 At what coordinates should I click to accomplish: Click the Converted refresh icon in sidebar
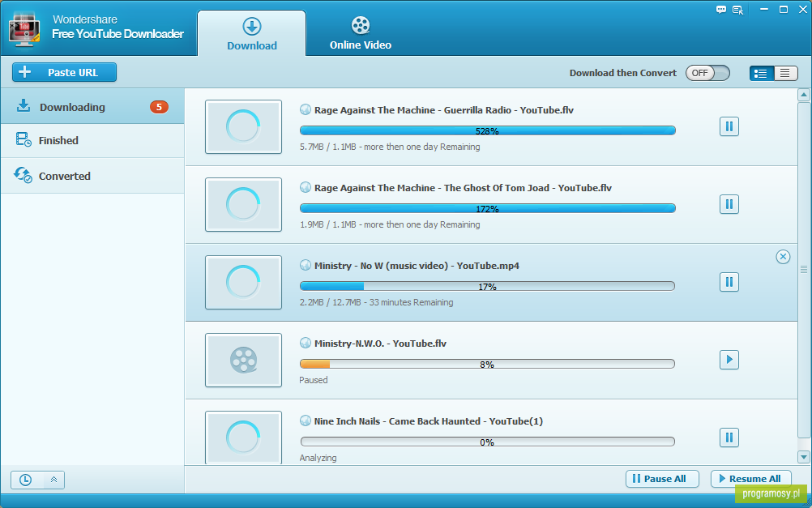tap(23, 175)
